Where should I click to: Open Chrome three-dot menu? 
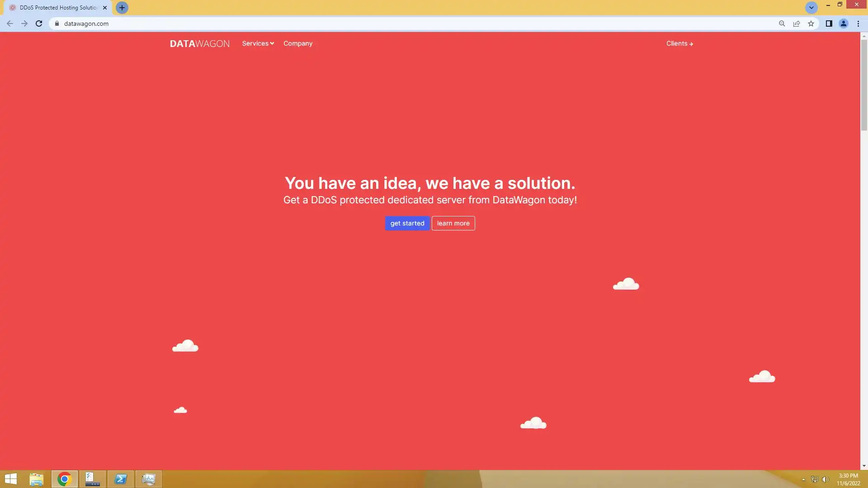tap(858, 23)
